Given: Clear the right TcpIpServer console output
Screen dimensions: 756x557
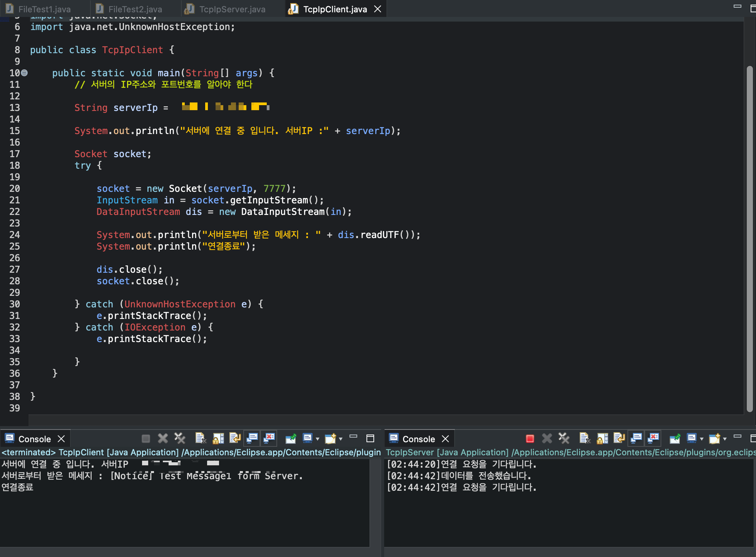Looking at the screenshot, I should click(584, 438).
